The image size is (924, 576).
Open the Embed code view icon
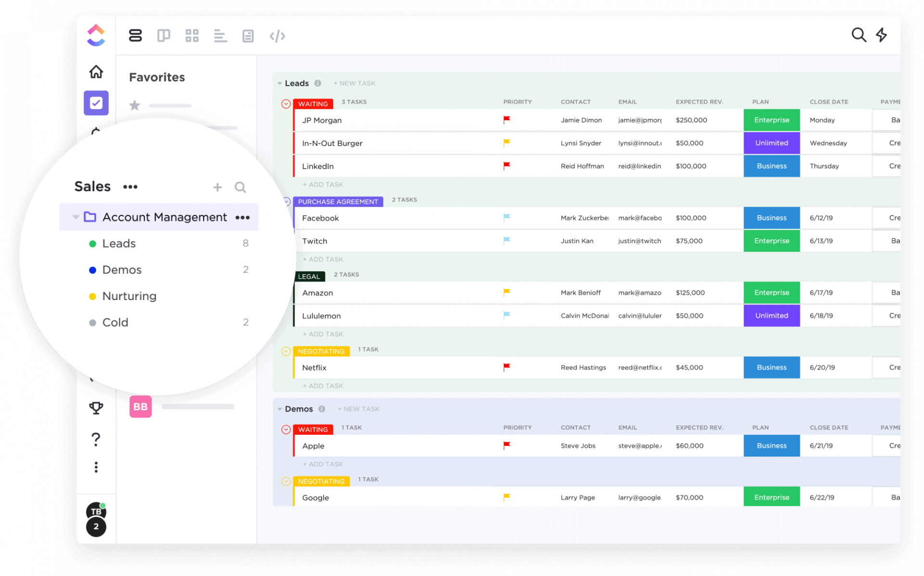point(277,36)
